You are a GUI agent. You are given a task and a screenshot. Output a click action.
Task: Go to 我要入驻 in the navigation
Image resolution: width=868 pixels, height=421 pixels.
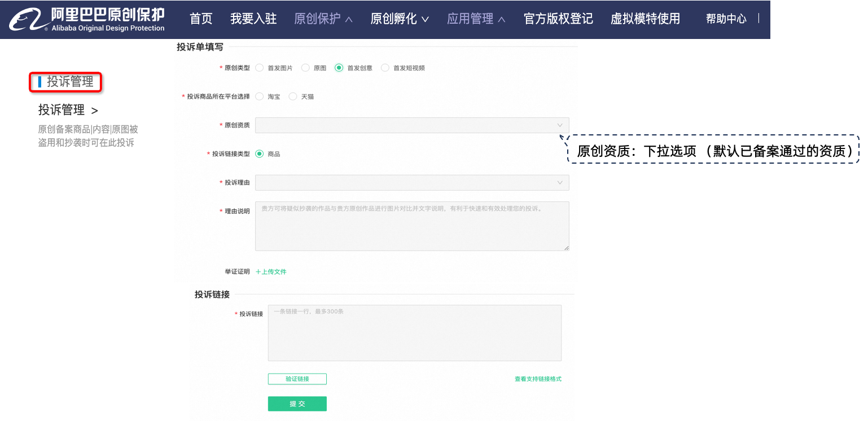tap(253, 19)
